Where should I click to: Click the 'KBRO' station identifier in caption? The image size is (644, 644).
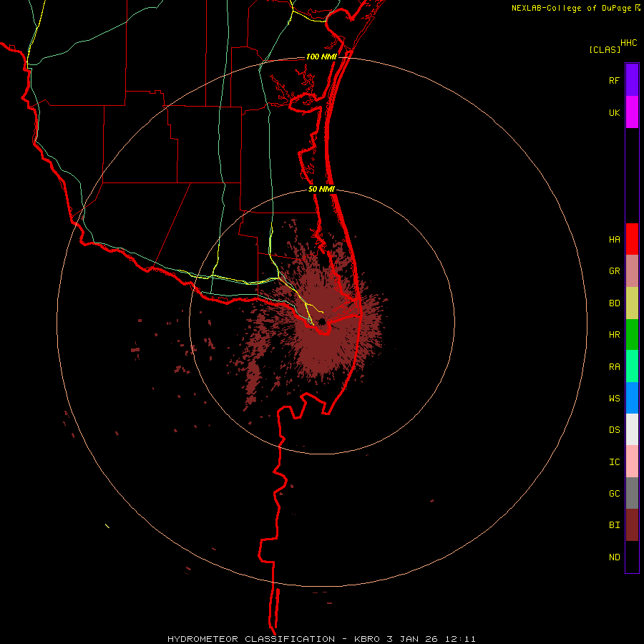(x=368, y=639)
